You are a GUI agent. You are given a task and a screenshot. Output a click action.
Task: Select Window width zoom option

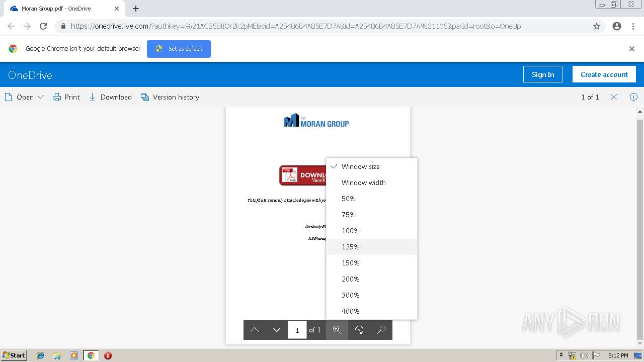pyautogui.click(x=372, y=183)
